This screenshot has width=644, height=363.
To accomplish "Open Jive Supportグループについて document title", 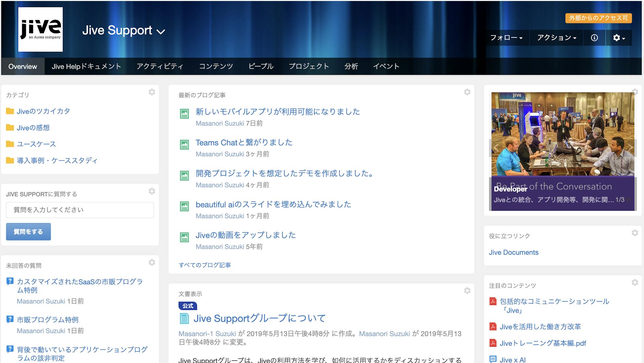I will (260, 318).
